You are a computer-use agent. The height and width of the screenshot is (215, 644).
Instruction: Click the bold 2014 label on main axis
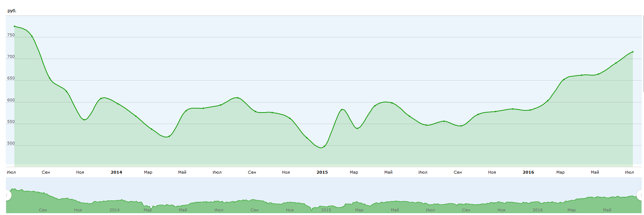point(116,172)
